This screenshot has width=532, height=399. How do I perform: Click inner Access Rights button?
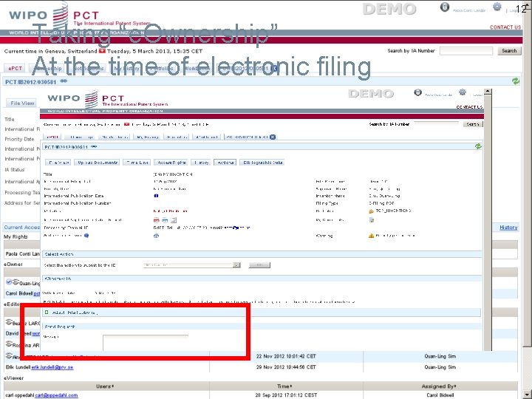coord(171,163)
